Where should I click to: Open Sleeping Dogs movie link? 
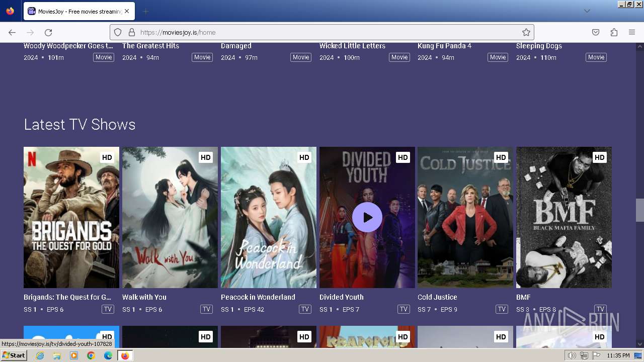coord(539,46)
